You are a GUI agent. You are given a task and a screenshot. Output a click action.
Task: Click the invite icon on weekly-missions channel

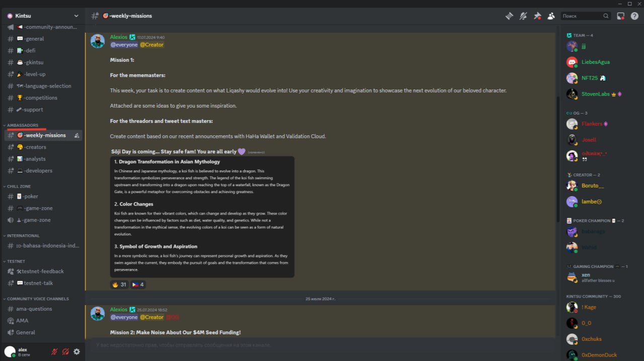[x=76, y=135]
